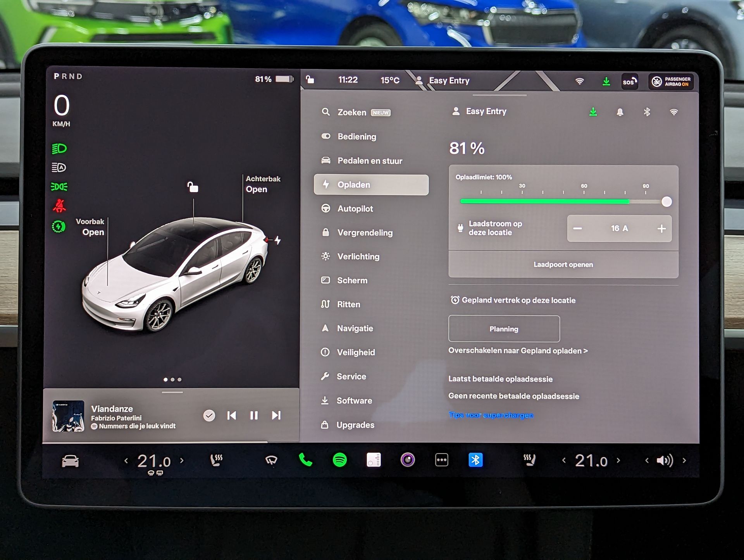The image size is (744, 560).
Task: Raise the volume with right chevron
Action: click(x=684, y=460)
